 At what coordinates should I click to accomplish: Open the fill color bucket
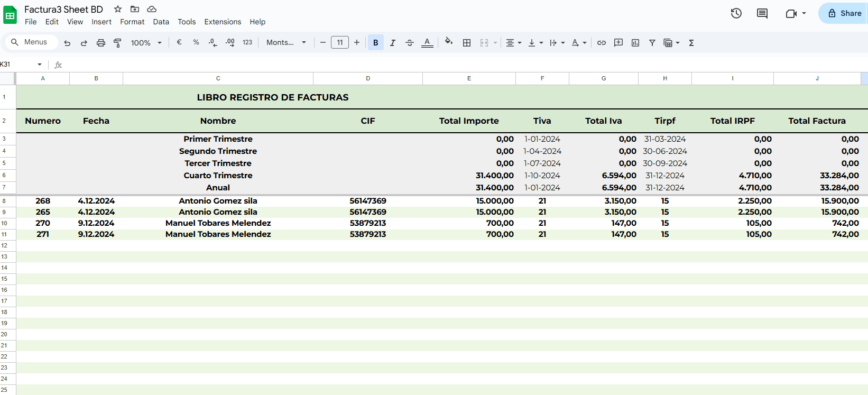click(449, 42)
